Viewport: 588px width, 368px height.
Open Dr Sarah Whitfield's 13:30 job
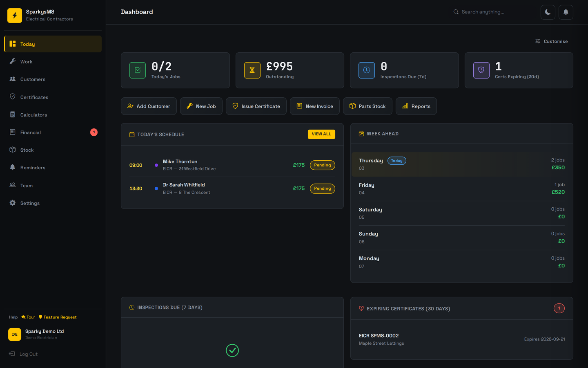pos(232,188)
